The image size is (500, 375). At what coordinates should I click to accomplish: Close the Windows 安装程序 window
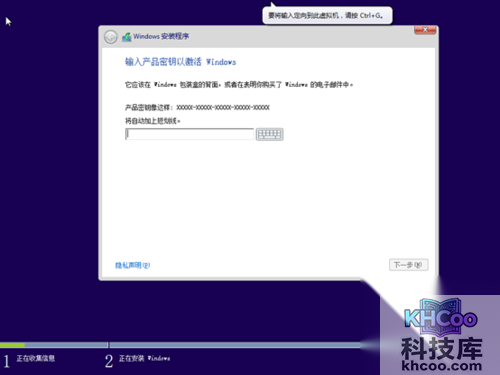425,30
